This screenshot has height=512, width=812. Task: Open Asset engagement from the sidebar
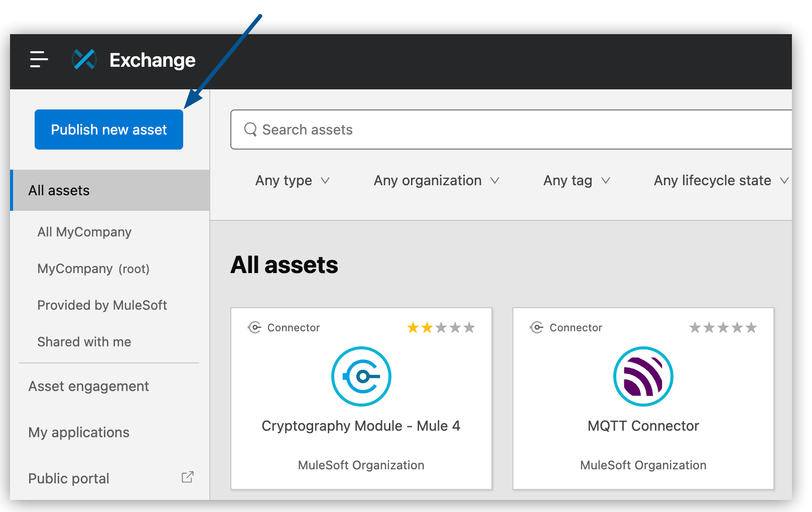click(88, 386)
